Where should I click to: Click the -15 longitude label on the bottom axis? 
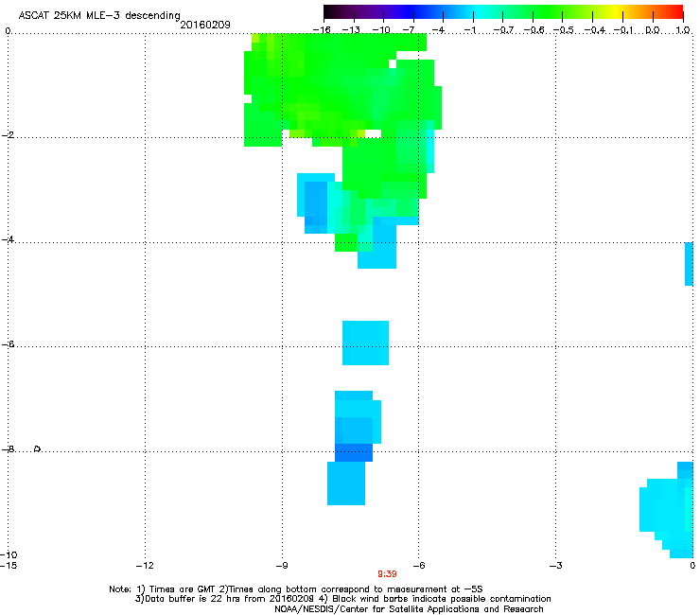coord(9,566)
